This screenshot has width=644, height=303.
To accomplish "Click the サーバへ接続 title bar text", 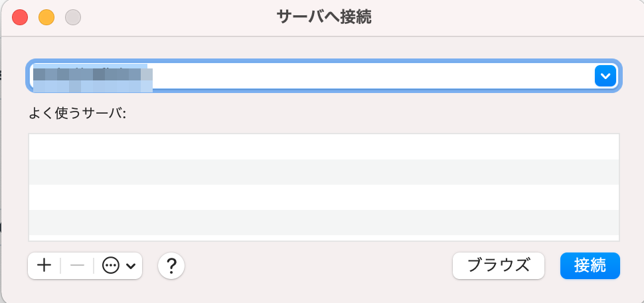I will tap(324, 17).
